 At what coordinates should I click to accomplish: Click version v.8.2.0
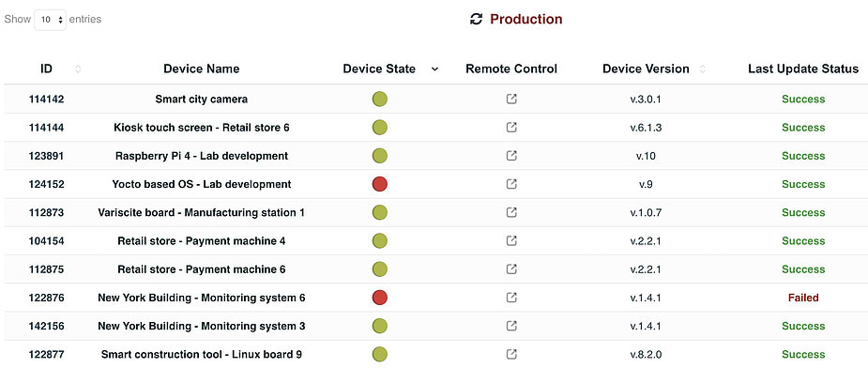tap(646, 354)
